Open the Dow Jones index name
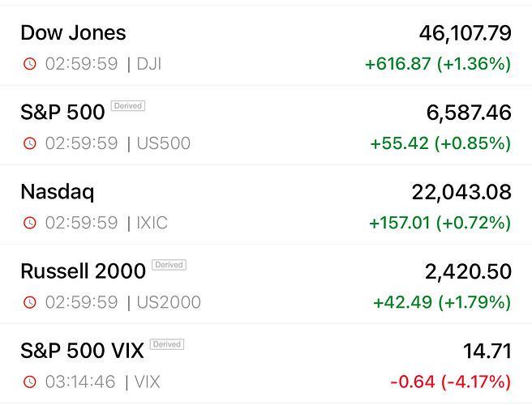Viewport: 532px width, 405px height. click(73, 33)
